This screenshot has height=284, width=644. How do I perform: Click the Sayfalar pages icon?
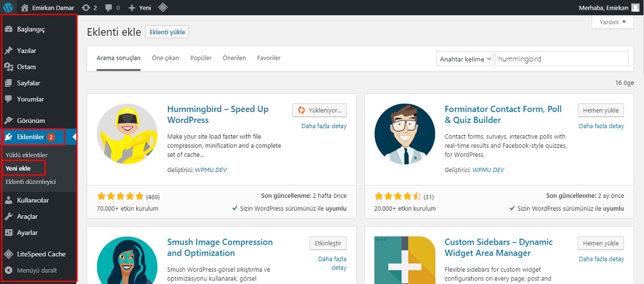coord(9,83)
